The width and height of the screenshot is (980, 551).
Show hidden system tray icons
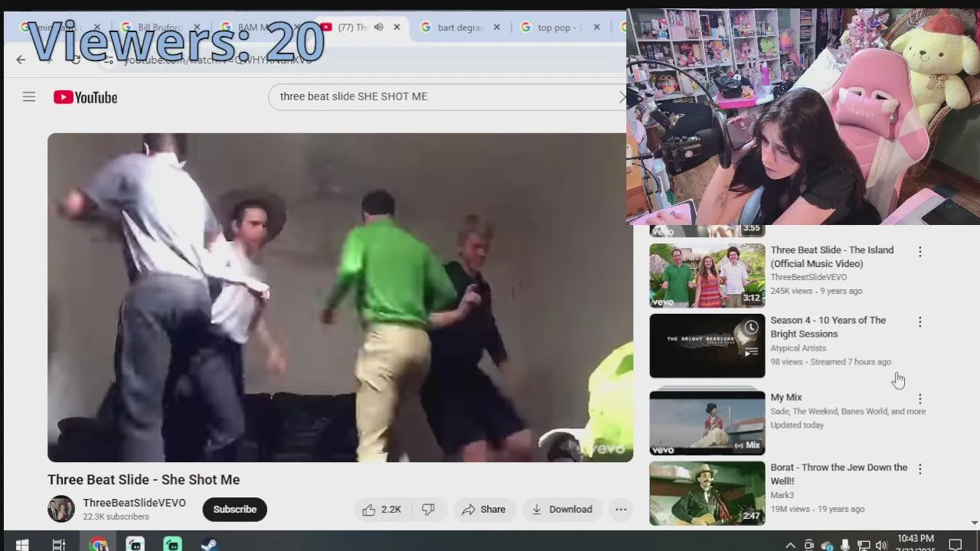[x=790, y=545]
